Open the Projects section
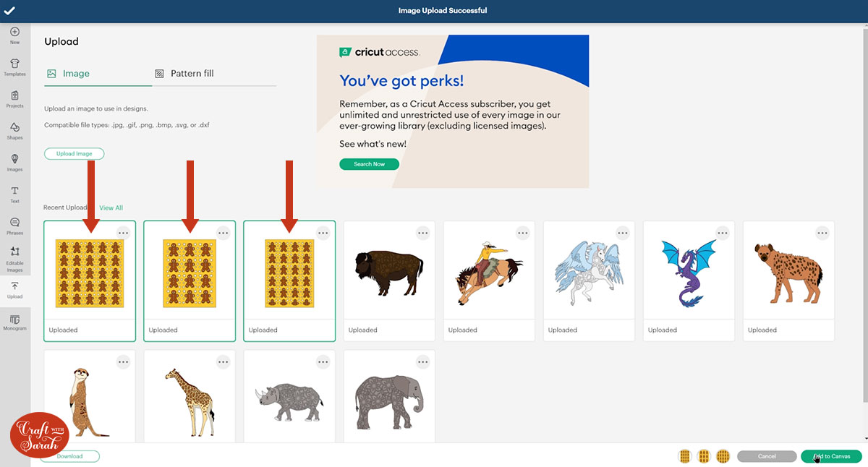The image size is (868, 467). click(x=14, y=99)
